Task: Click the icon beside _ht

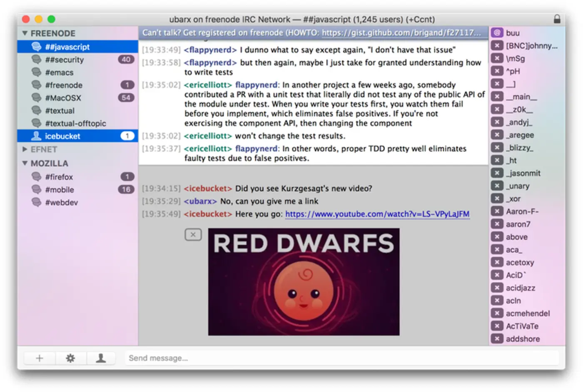Action: click(x=497, y=160)
